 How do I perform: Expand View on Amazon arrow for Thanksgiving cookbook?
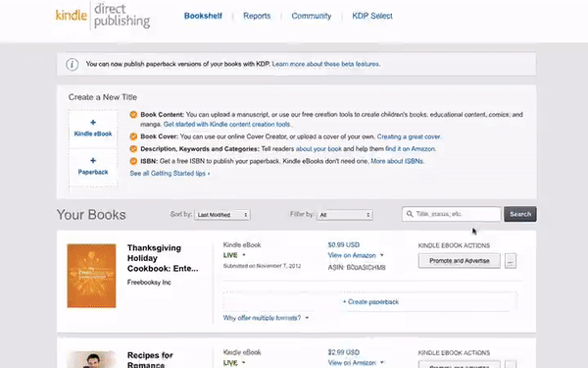(382, 255)
